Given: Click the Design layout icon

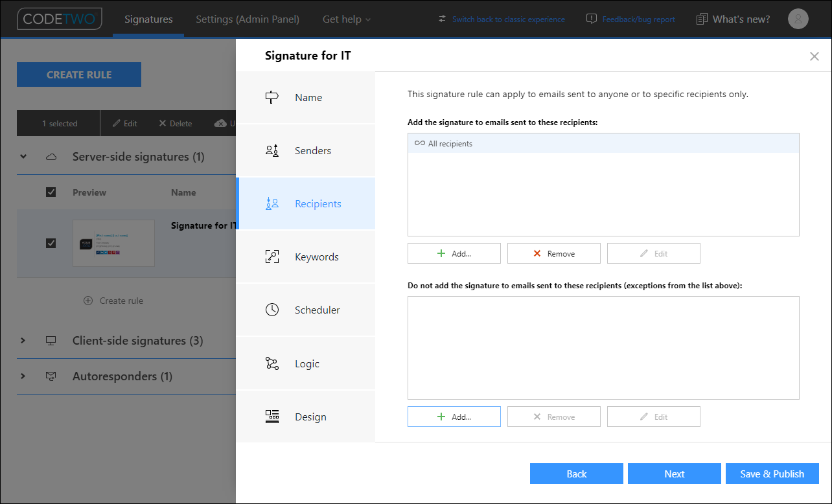Looking at the screenshot, I should point(272,417).
